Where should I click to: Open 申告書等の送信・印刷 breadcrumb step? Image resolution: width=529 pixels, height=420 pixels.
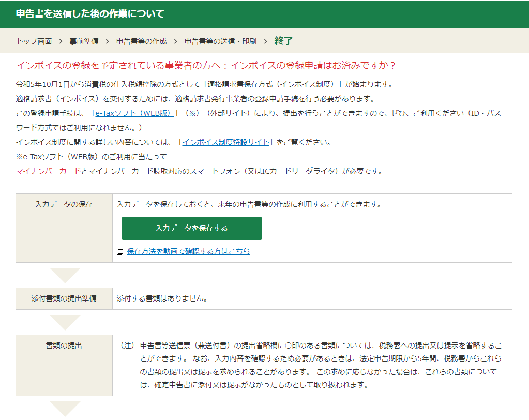[220, 41]
